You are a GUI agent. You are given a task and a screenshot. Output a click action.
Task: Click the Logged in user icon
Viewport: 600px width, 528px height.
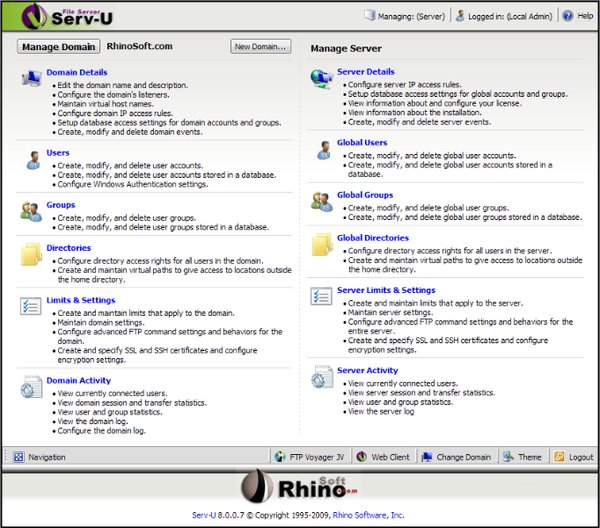460,16
